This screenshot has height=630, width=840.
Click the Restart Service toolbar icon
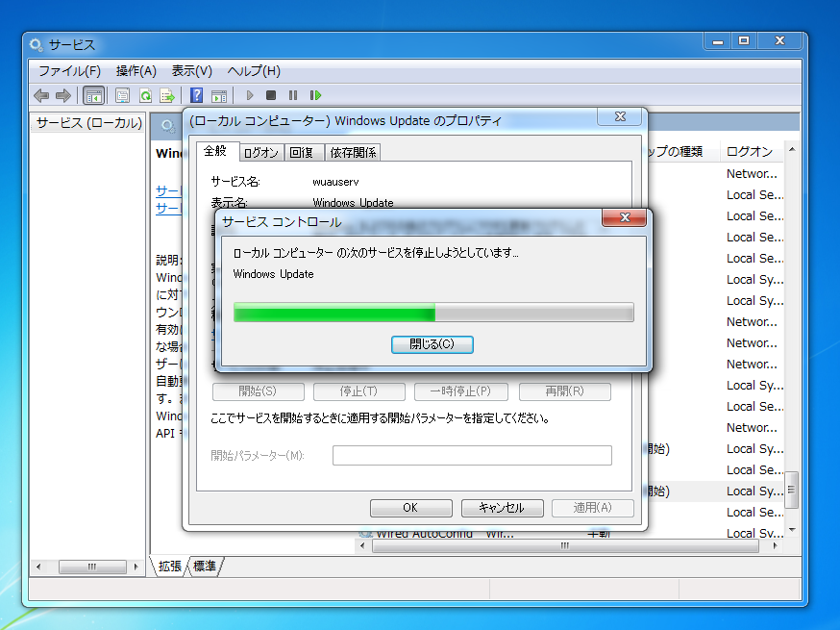(315, 95)
